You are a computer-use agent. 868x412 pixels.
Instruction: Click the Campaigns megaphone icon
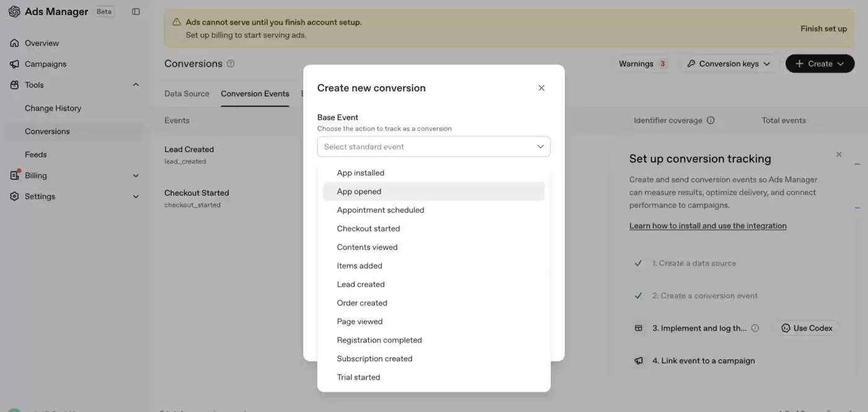tap(14, 64)
